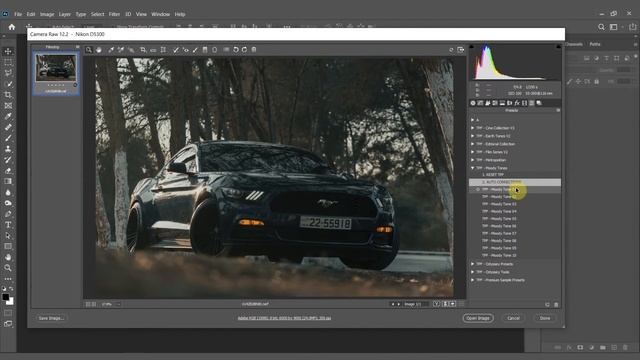Select the Adjustment Brush tool
The width and height of the screenshot is (640, 360).
point(195,50)
